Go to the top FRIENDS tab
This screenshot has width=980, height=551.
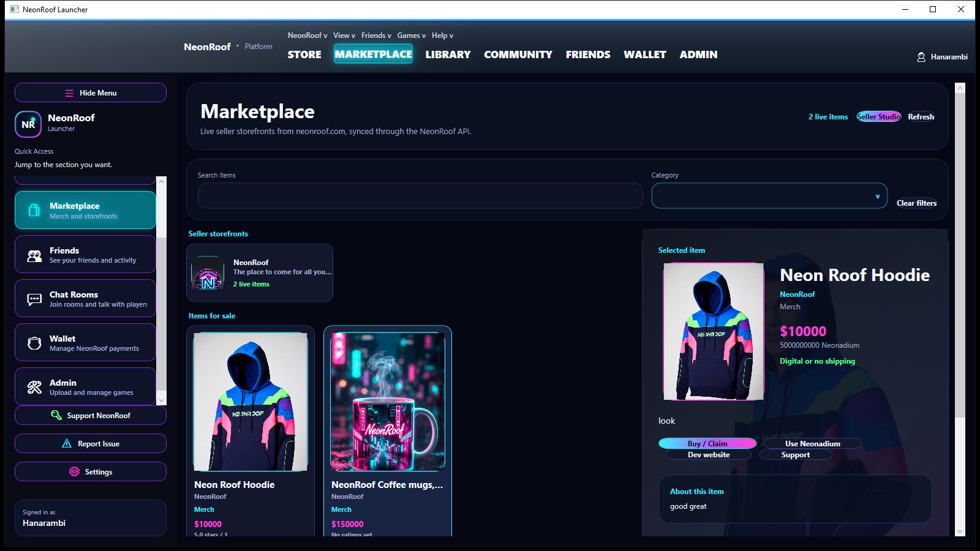tap(588, 54)
